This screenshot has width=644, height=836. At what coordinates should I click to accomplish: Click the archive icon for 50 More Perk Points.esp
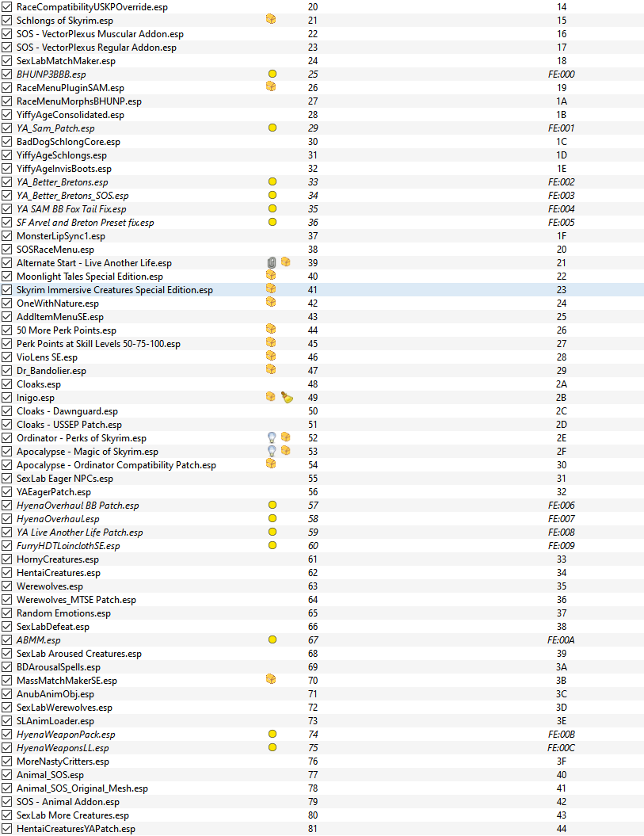click(271, 330)
